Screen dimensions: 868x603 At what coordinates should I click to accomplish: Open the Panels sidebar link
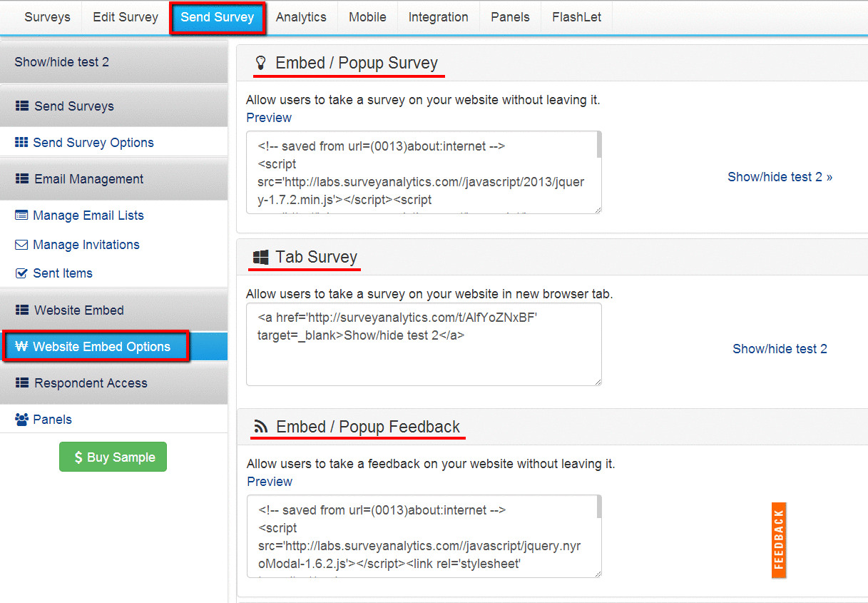(x=53, y=420)
